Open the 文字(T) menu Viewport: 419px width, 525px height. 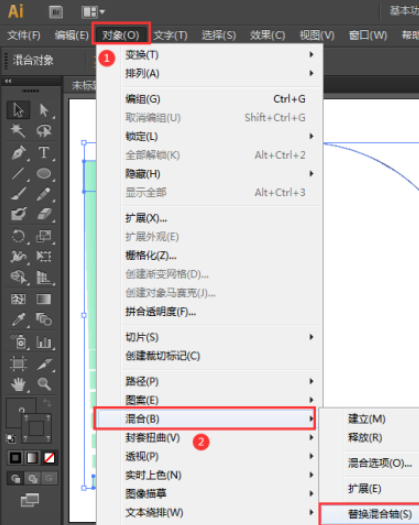pos(170,35)
